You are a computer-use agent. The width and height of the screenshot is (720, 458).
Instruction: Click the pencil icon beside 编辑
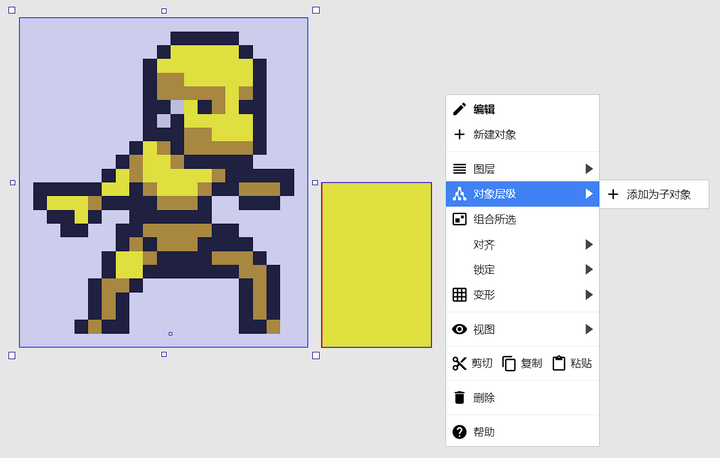(x=459, y=109)
